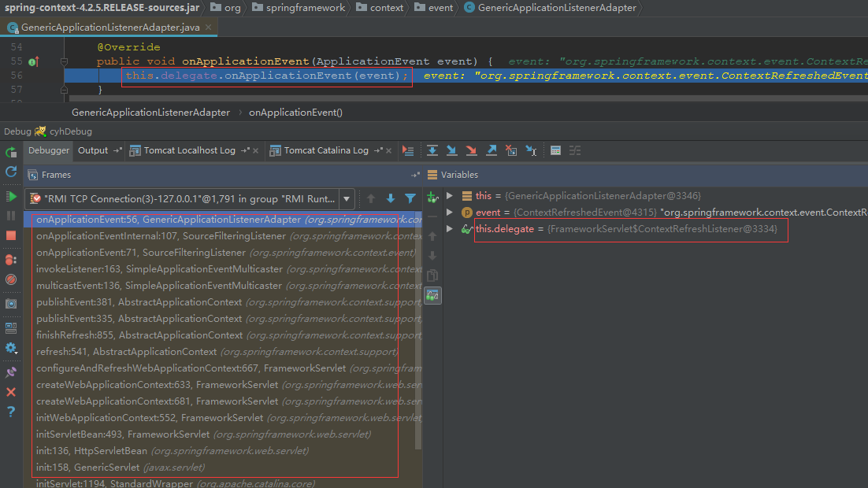
Task: Click onApplicationEvent() in editor breadcrumb
Action: click(x=295, y=113)
